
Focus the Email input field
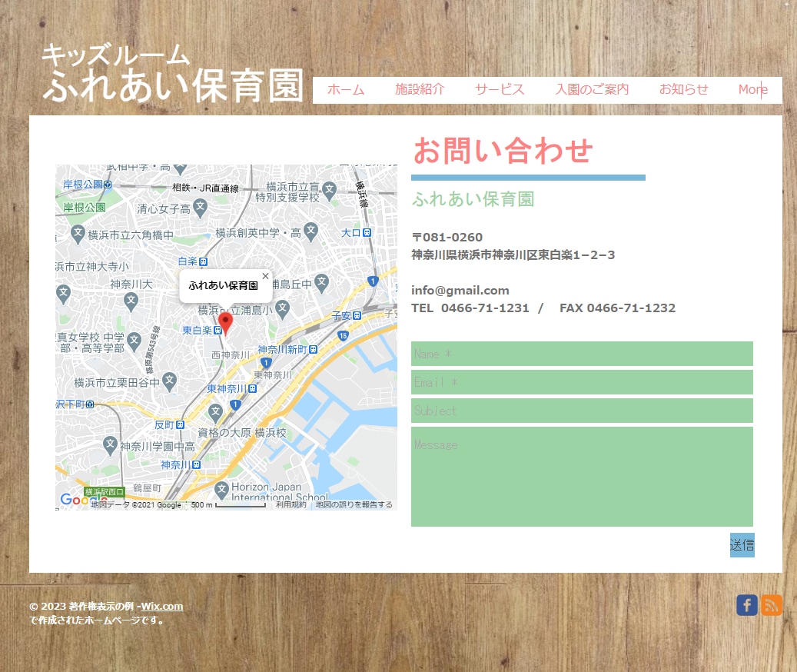coord(582,382)
